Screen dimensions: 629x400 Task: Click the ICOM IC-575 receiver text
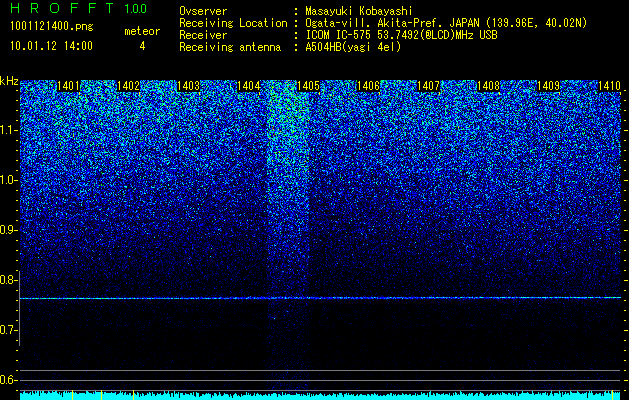(x=401, y=35)
